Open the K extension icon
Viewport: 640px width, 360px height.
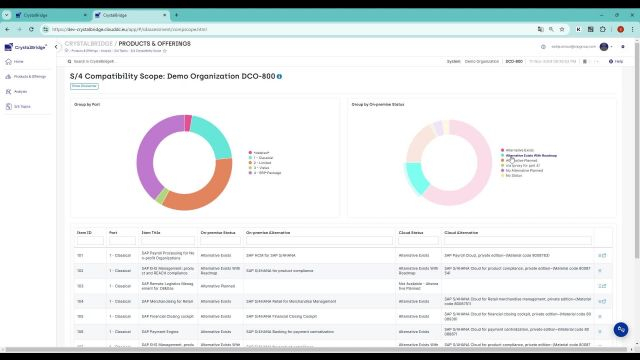(578, 29)
